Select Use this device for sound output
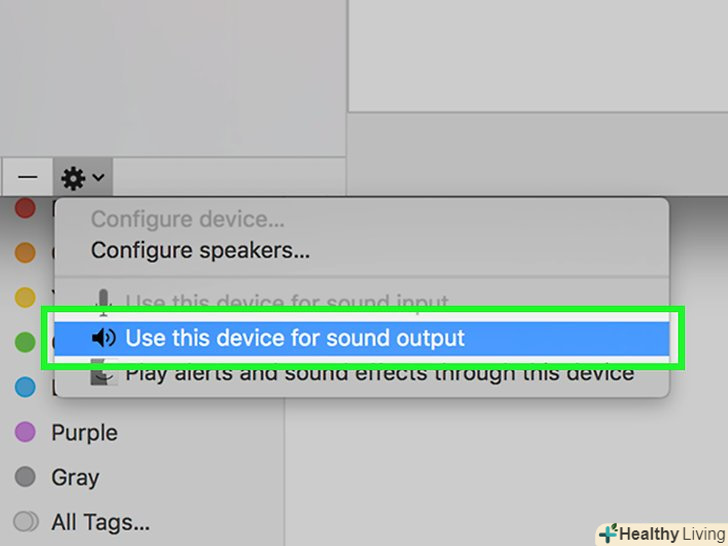 click(x=295, y=338)
